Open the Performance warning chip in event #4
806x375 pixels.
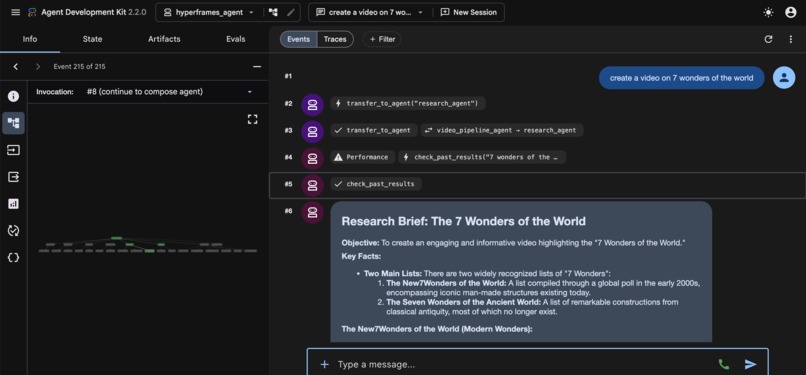point(362,157)
